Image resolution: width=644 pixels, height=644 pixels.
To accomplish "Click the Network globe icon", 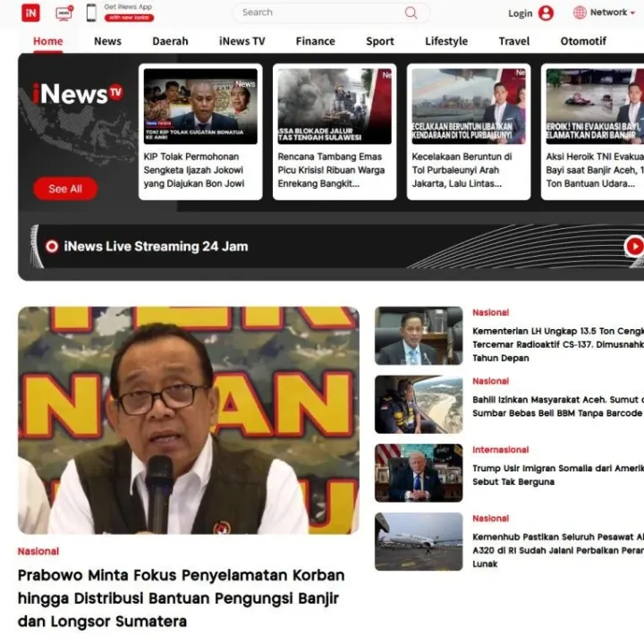I will 580,13.
